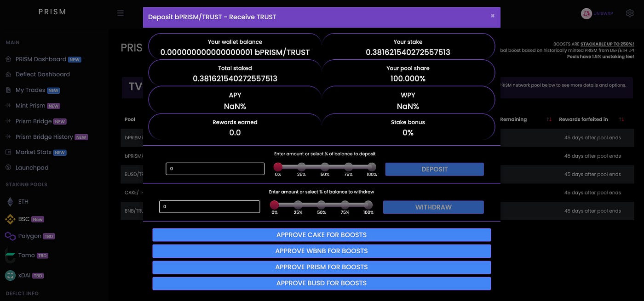Click APPROVE WBNB FOR BOOSTS
Viewport: 644px width, 301px height.
pyautogui.click(x=322, y=251)
